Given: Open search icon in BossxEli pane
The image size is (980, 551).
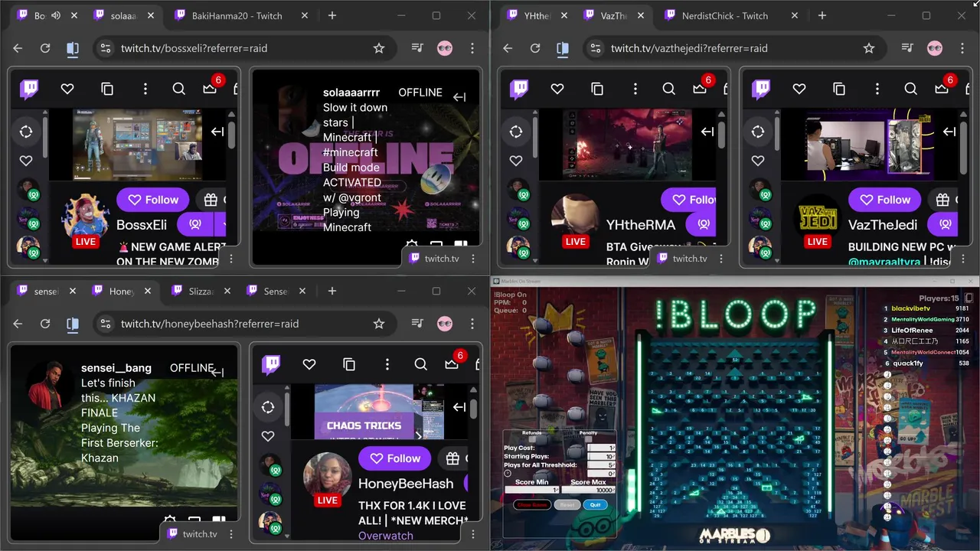Looking at the screenshot, I should [x=179, y=89].
